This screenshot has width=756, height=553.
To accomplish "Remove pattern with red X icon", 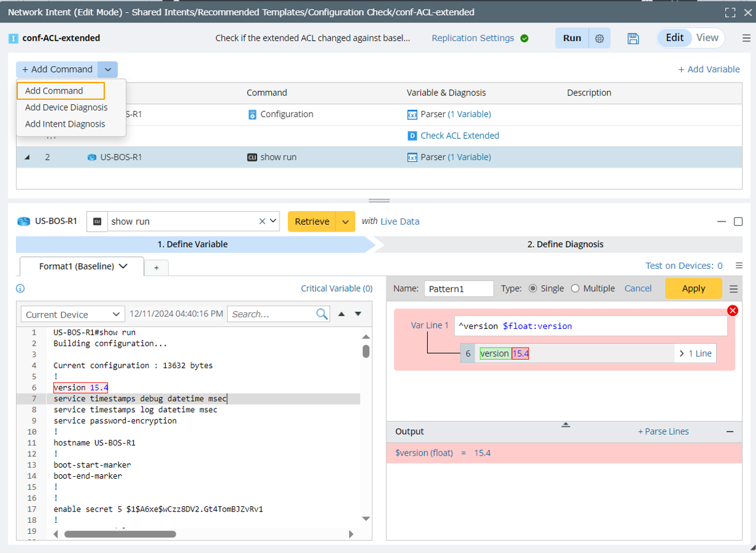I will (x=733, y=310).
